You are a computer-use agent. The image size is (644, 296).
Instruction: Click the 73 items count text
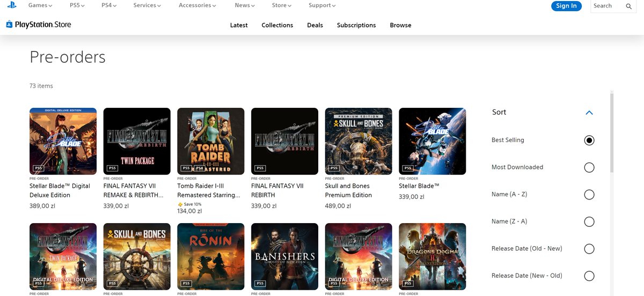pos(41,86)
